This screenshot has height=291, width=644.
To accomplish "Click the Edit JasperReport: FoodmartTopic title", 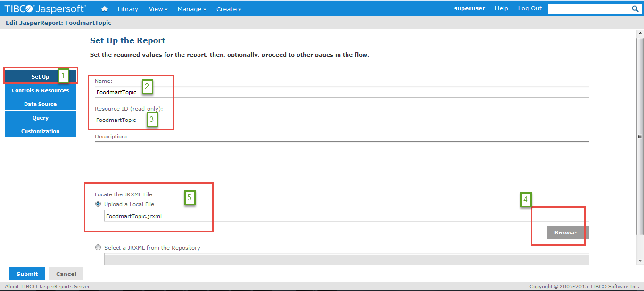I will point(58,23).
